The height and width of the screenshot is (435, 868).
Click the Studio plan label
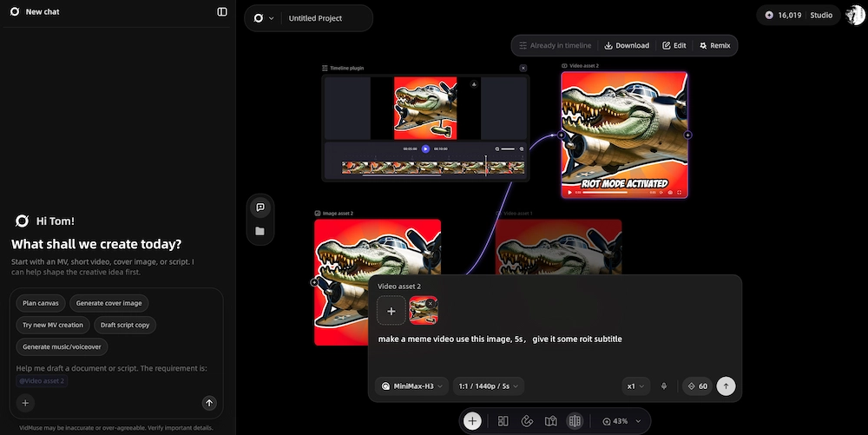click(821, 16)
